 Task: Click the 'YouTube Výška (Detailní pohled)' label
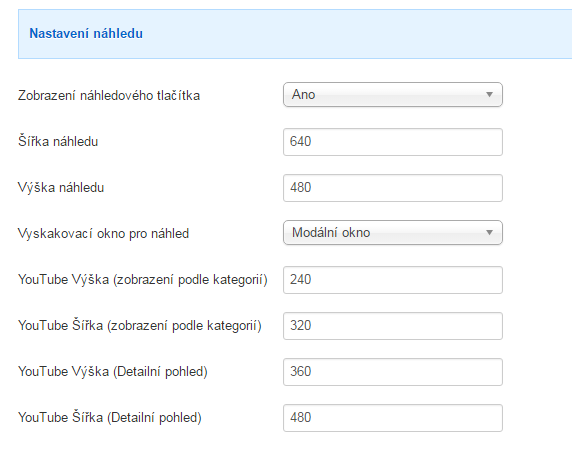click(x=113, y=372)
